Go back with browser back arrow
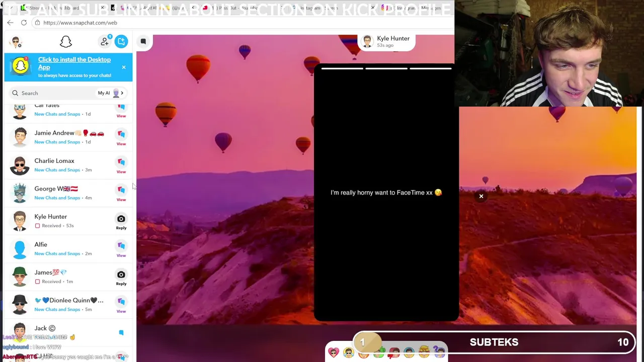This screenshot has width=644, height=362. coord(10,23)
